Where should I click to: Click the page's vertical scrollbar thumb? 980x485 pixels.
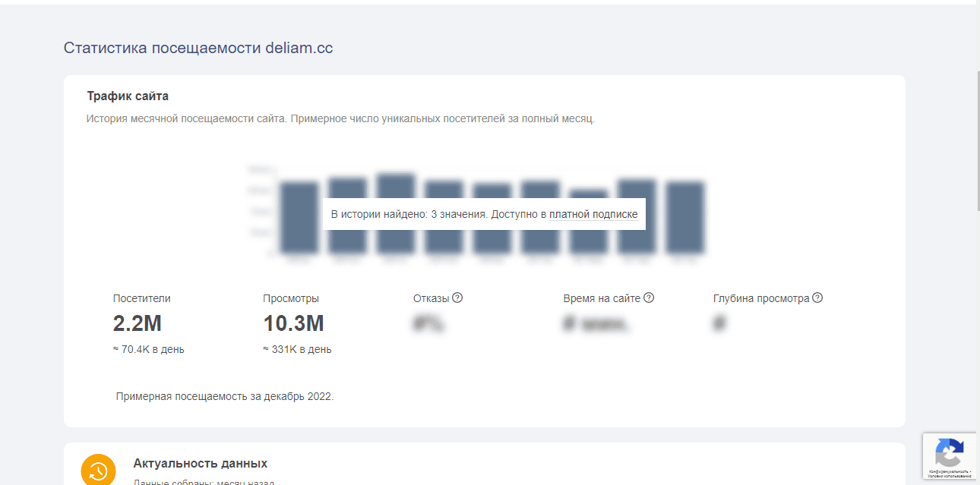click(x=977, y=140)
